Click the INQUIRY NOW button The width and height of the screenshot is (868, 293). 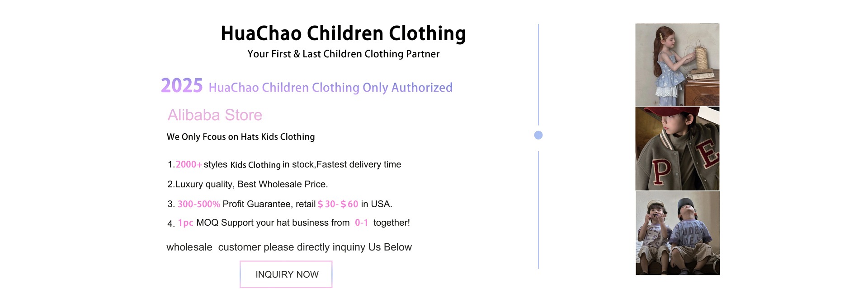(286, 274)
